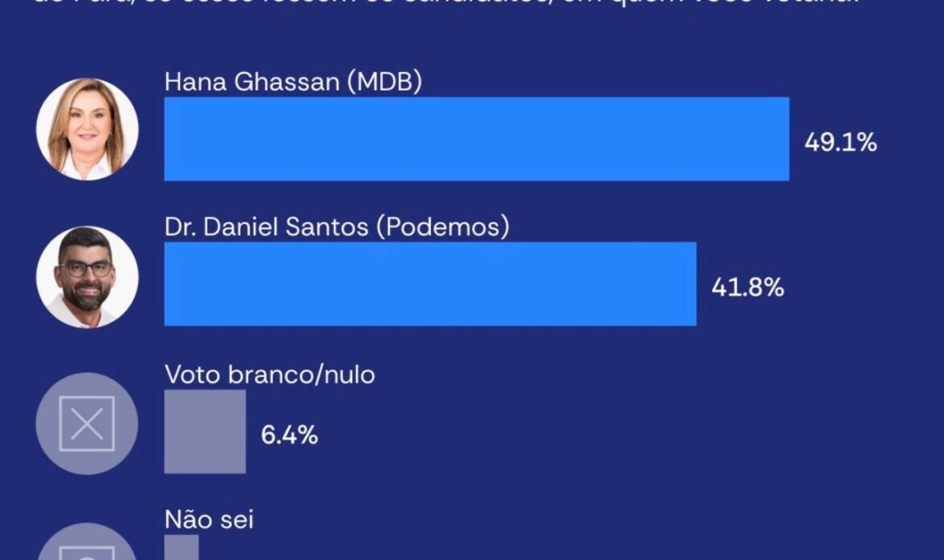This screenshot has height=560, width=944.
Task: Click the 6.4% percentage value
Action: pyautogui.click(x=290, y=435)
